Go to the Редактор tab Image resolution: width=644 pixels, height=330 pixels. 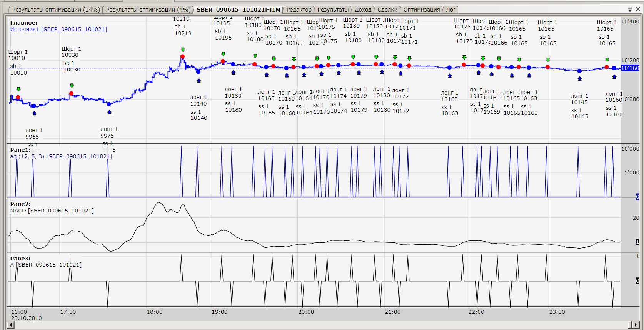pyautogui.click(x=299, y=10)
